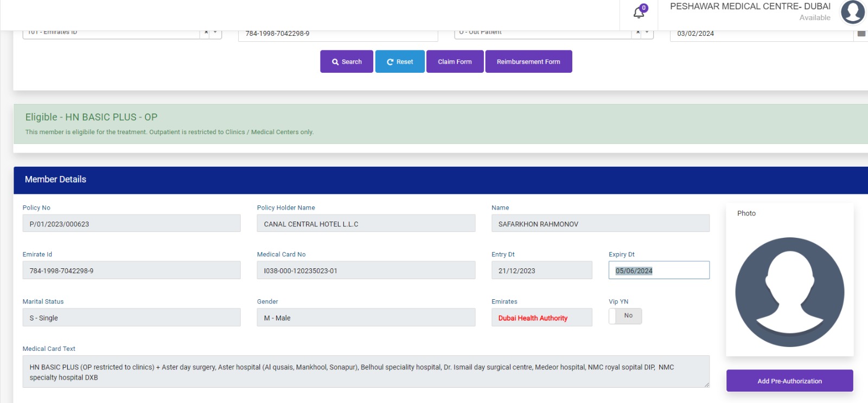Click the Policy No field
The height and width of the screenshot is (403, 868).
131,224
